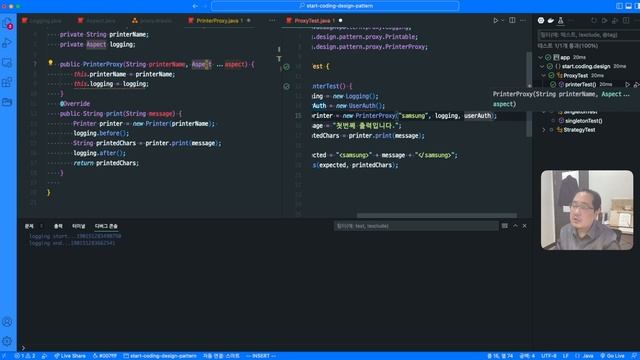
Task: Open the start-coding-design-pattern status bar item
Action: pos(160,356)
